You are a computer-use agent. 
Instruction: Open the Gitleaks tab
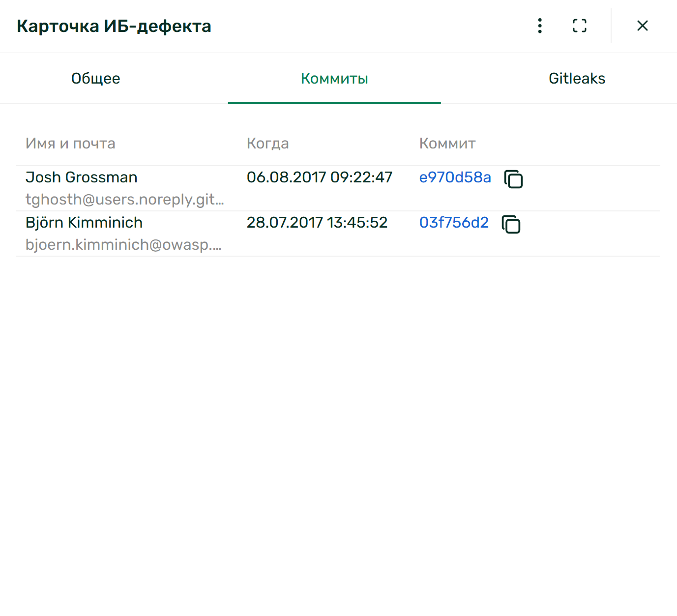pos(577,79)
